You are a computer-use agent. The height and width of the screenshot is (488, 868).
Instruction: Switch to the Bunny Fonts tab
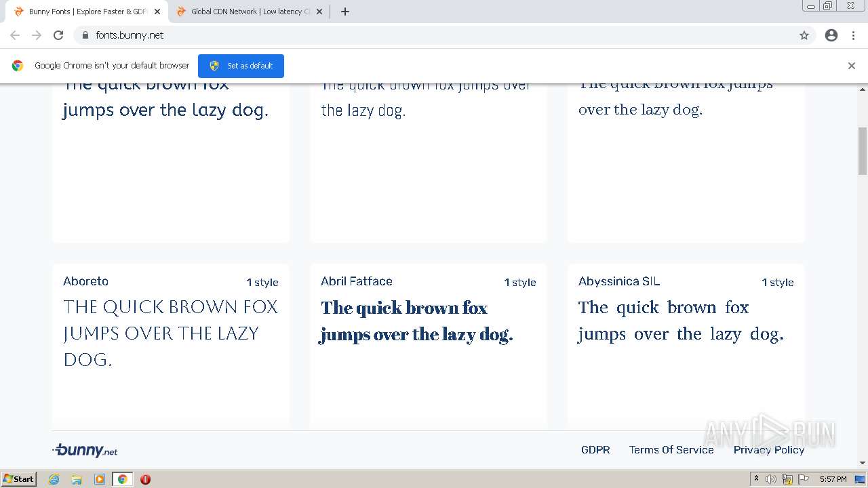pos(87,12)
